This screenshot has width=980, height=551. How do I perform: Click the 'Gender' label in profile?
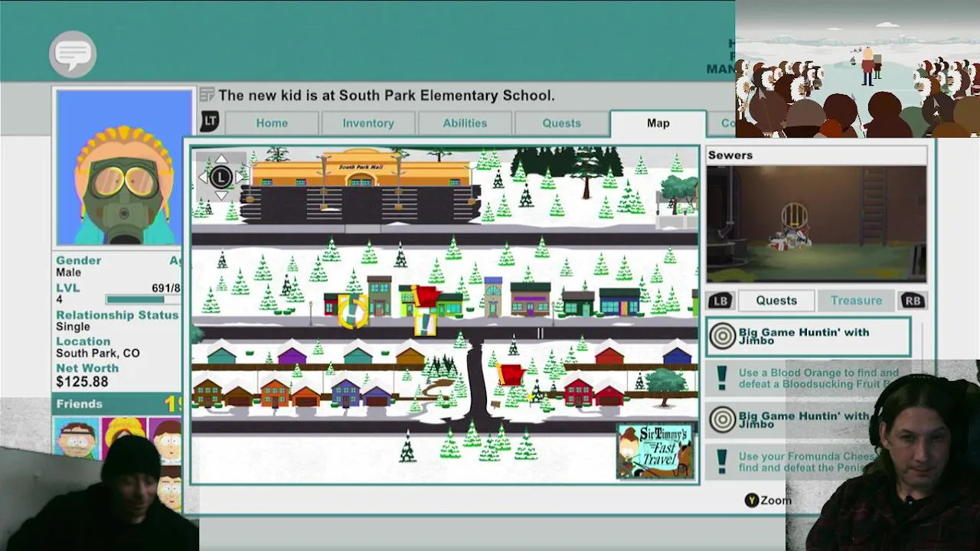78,261
